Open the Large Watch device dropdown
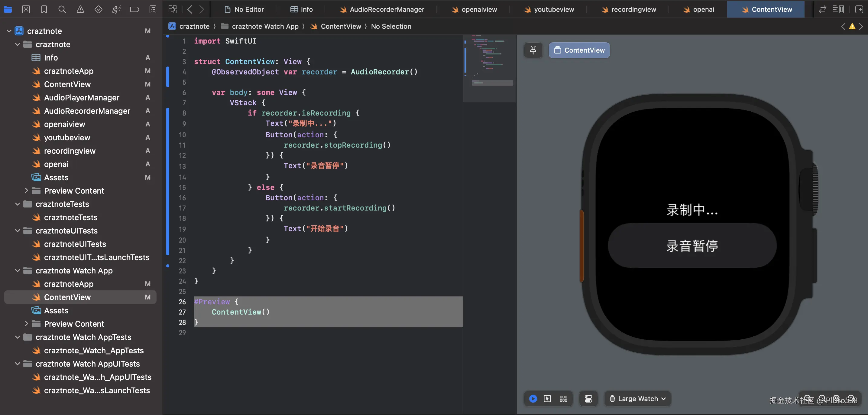Image resolution: width=868 pixels, height=415 pixels. click(x=637, y=399)
